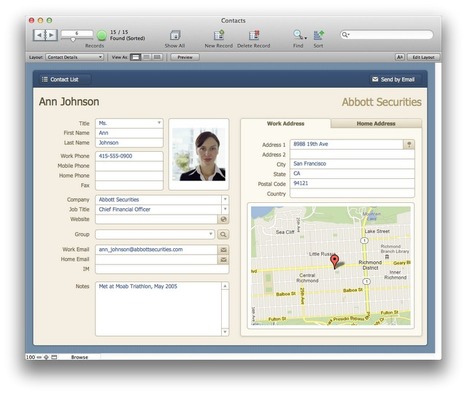467x395 pixels.
Task: Click the Sort toolbar icon
Action: tap(318, 35)
